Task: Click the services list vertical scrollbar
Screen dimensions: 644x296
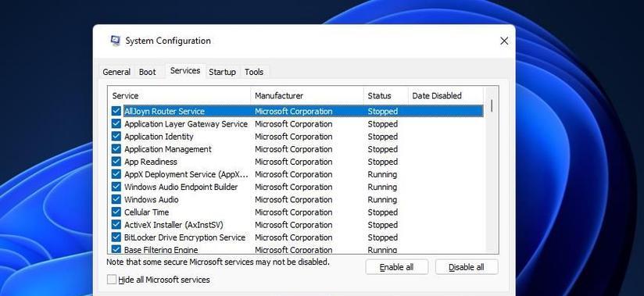Action: pos(492,169)
